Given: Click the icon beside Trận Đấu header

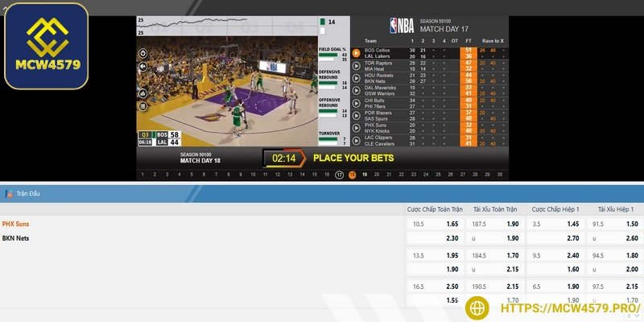Looking at the screenshot, I should point(8,194).
